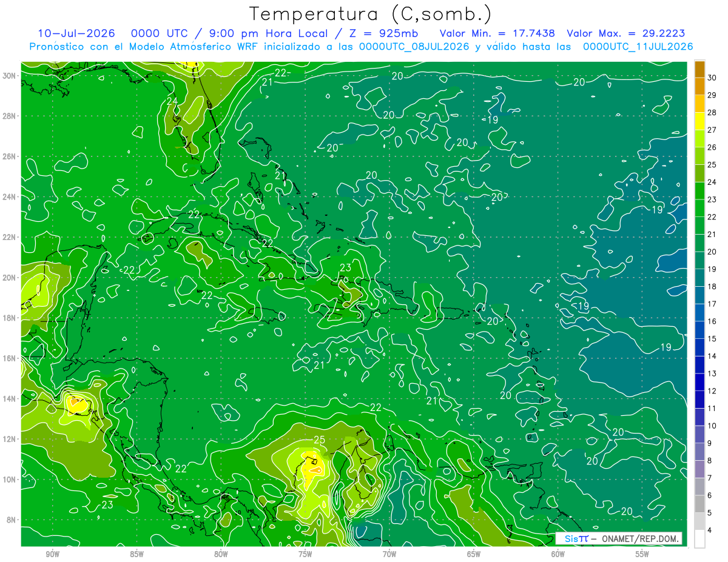Click the "Valor Min. = 17.7438" text
The image size is (728, 562).
497,33
